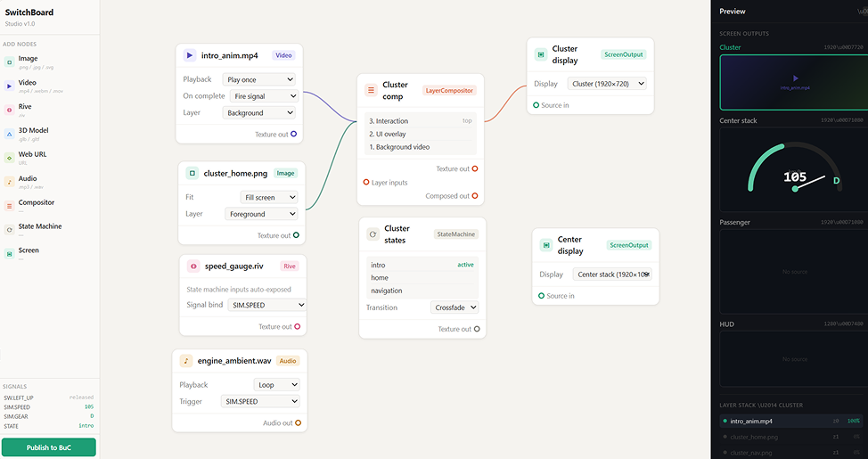The image size is (868, 459).
Task: Add a 3D Model node from the sidebar
Action: click(x=49, y=134)
